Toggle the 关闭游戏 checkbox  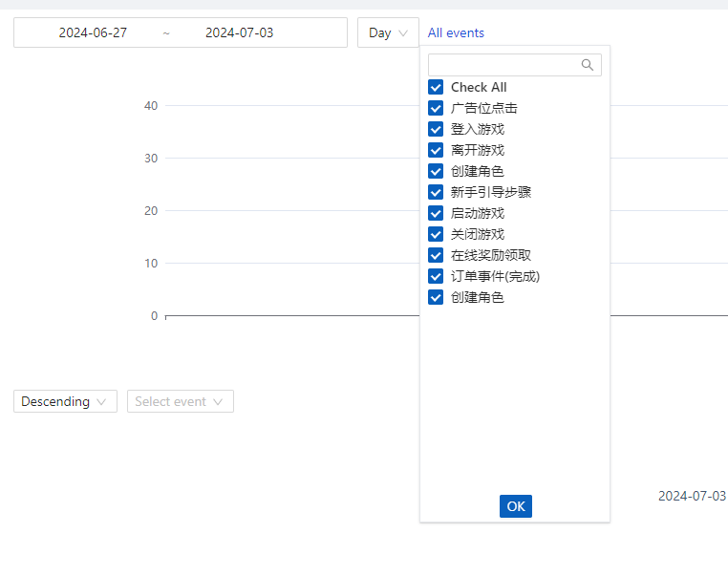point(436,234)
